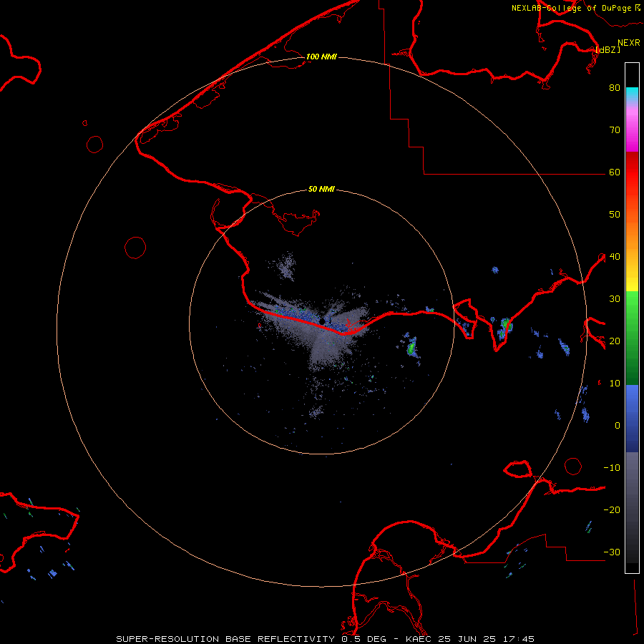This screenshot has width=644, height=644.
Task: Click the "-20" value on the dBZ scale
Action: point(612,509)
